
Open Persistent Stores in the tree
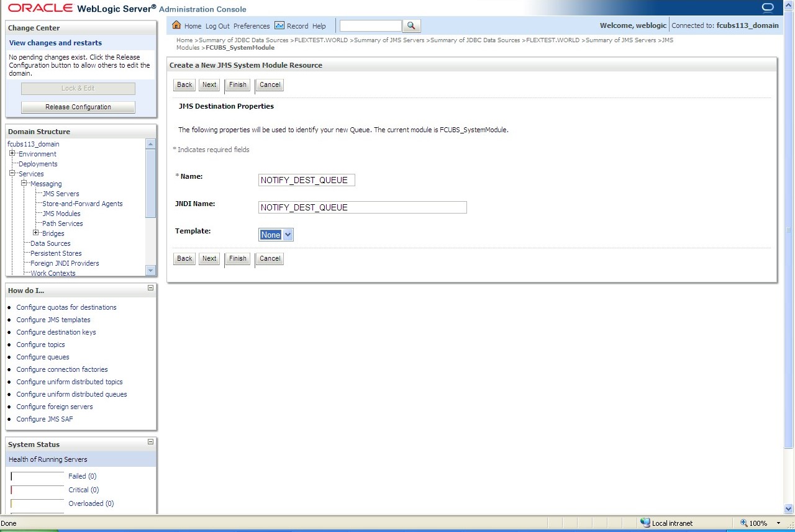point(56,253)
